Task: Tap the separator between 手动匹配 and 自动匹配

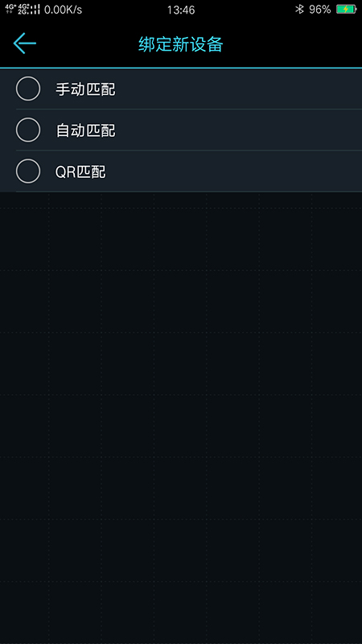Action: click(189, 109)
